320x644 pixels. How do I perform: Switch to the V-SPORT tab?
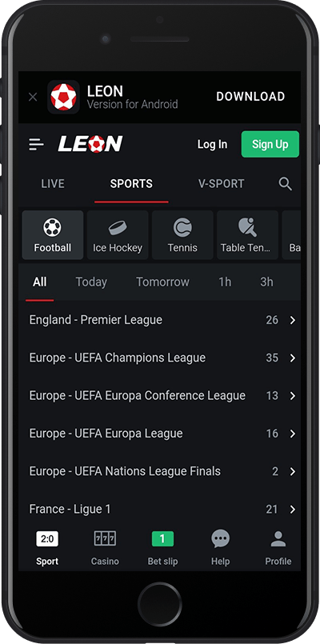coord(222,183)
